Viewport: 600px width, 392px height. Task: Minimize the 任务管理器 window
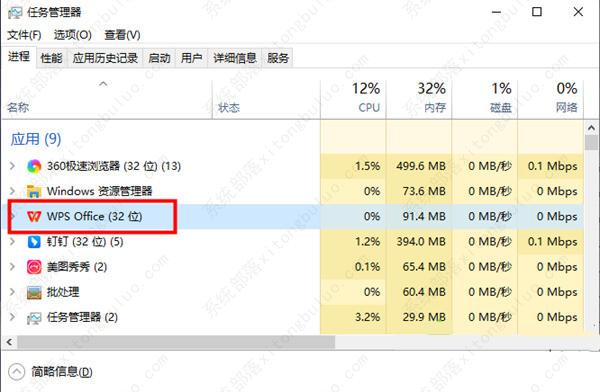[496, 12]
